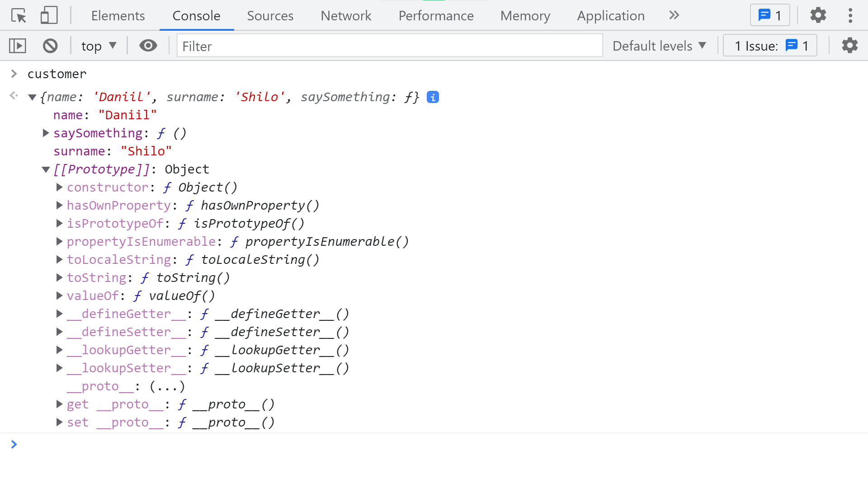
Task: Click the Filter input field
Action: pos(389,46)
